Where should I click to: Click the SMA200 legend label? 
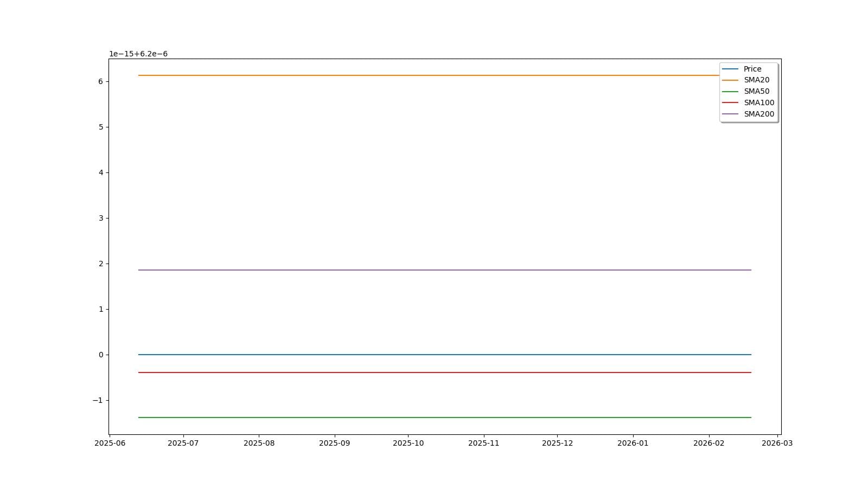click(759, 114)
